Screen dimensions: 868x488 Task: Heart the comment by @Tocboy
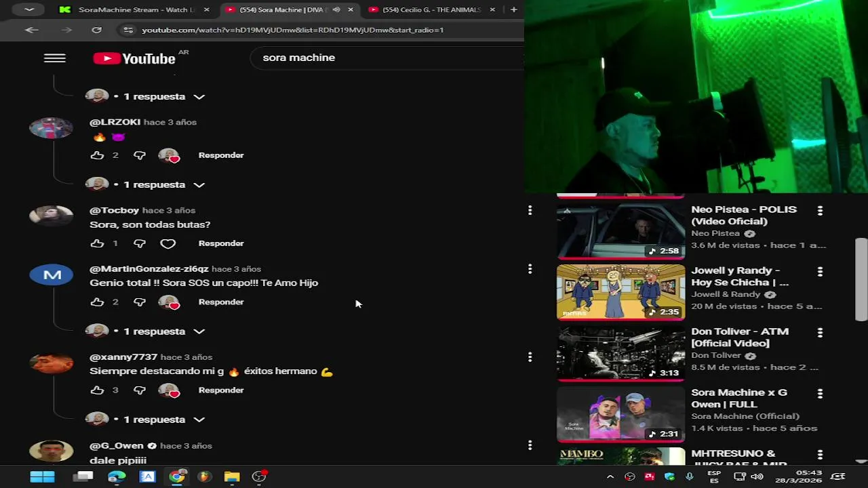point(168,243)
